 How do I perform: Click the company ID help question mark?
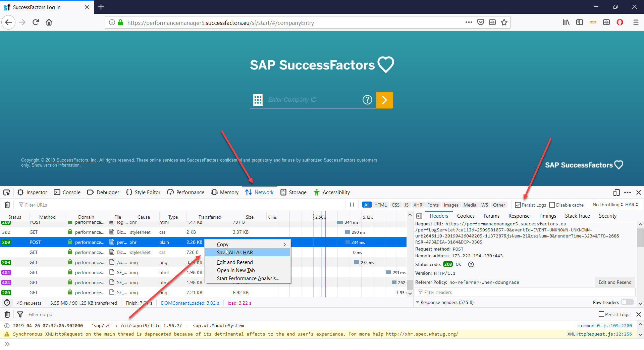[367, 100]
